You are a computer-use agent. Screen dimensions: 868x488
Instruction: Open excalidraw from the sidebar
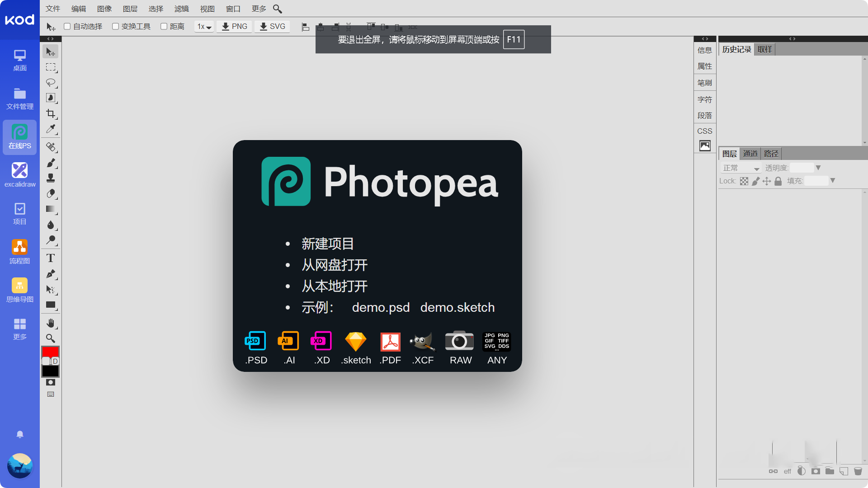[20, 175]
